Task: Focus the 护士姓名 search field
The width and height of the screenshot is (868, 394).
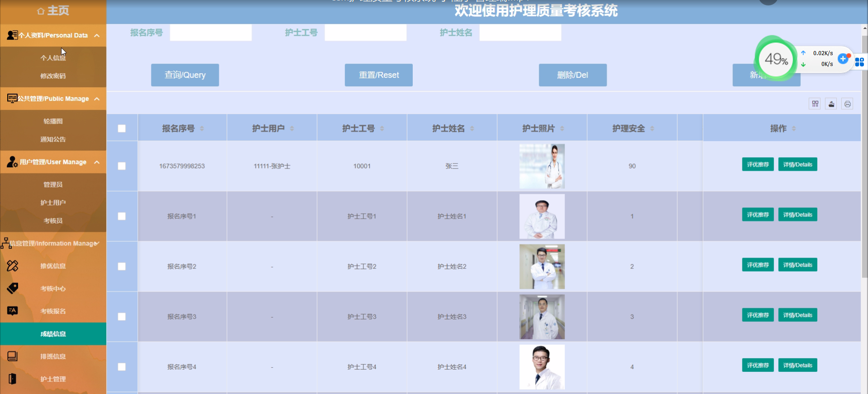Action: click(x=520, y=33)
